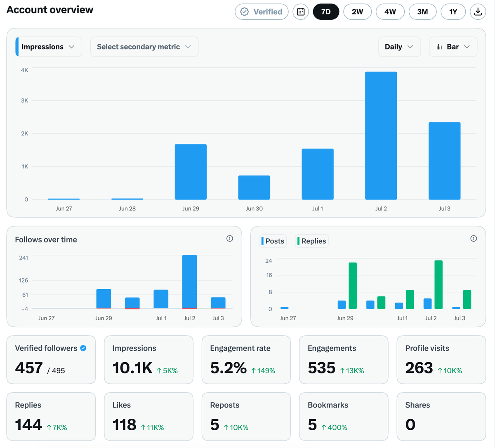Click the 149% engagement rate change
The image size is (495, 448).
click(x=263, y=371)
